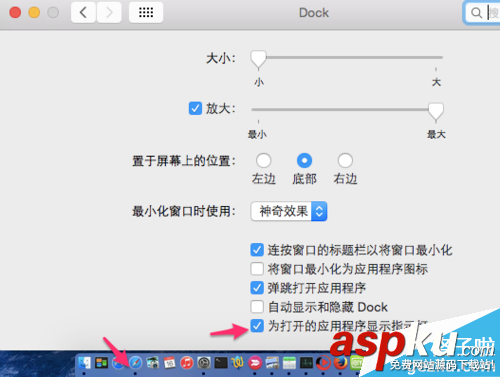This screenshot has width=500, height=377.
Task: Open the Calendar app in the Dock
Action: [x=170, y=363]
